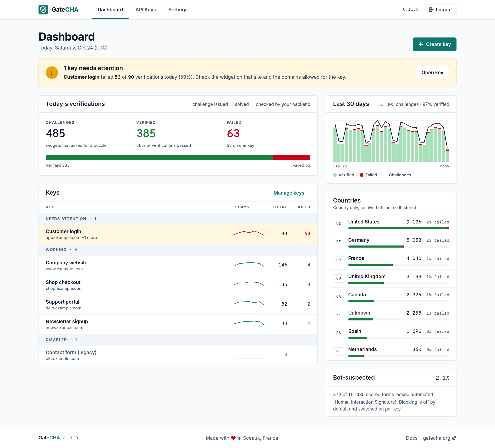
Task: Click the Customer login red sparkline
Action: [x=249, y=233]
